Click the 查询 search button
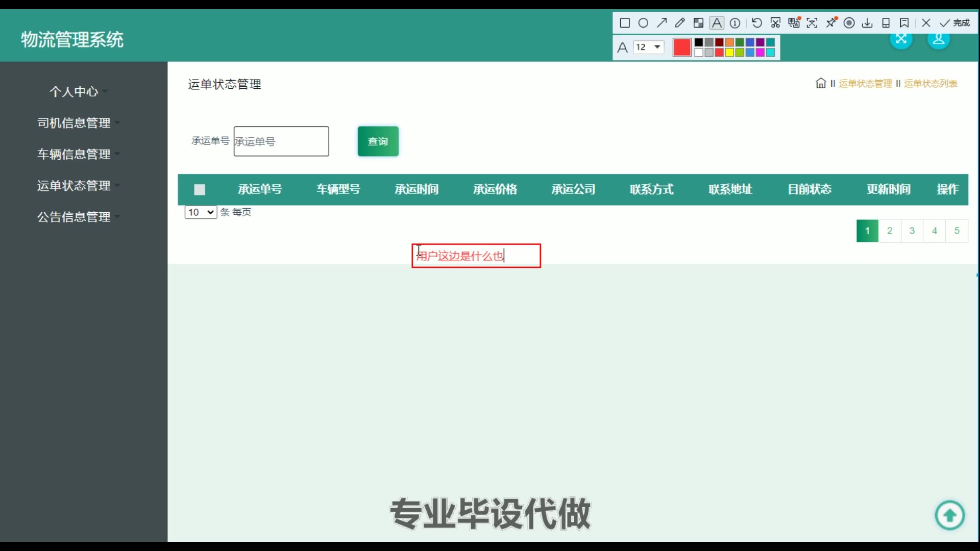This screenshot has width=980, height=551. tap(378, 141)
